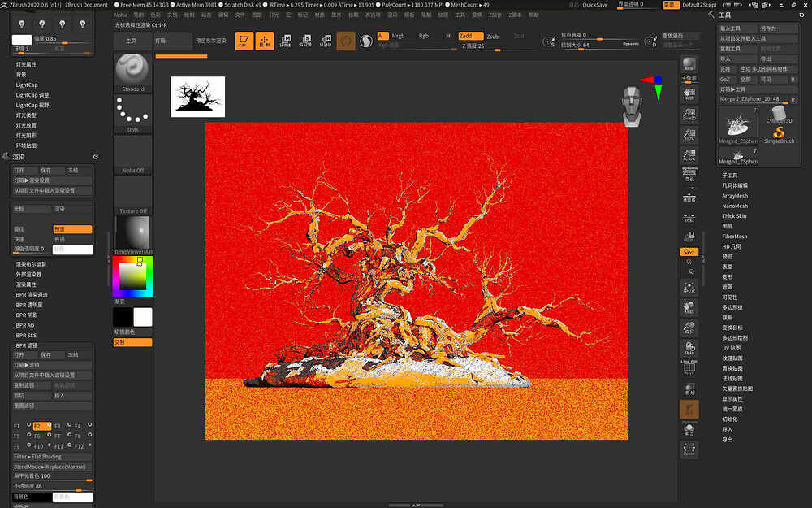The width and height of the screenshot is (812, 508).
Task: Toggle the Mrgb mode button
Action: 398,36
